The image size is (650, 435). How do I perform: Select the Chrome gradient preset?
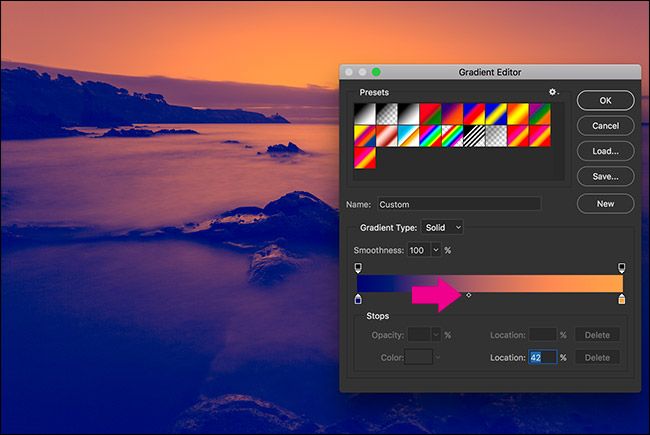coord(409,136)
